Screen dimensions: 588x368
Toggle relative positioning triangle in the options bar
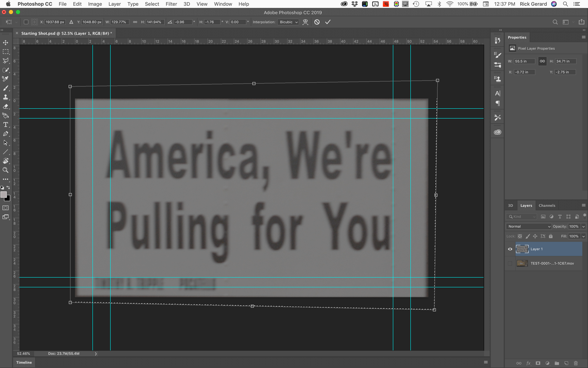pyautogui.click(x=71, y=22)
